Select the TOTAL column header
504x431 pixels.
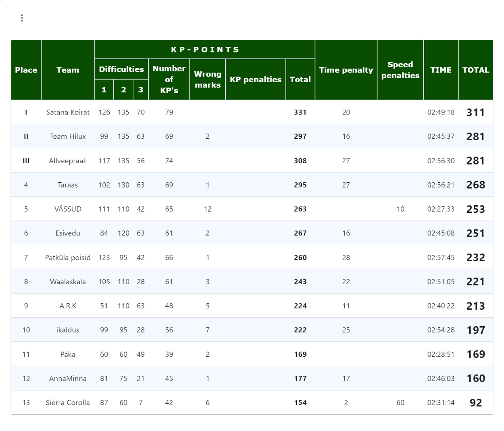pyautogui.click(x=476, y=70)
